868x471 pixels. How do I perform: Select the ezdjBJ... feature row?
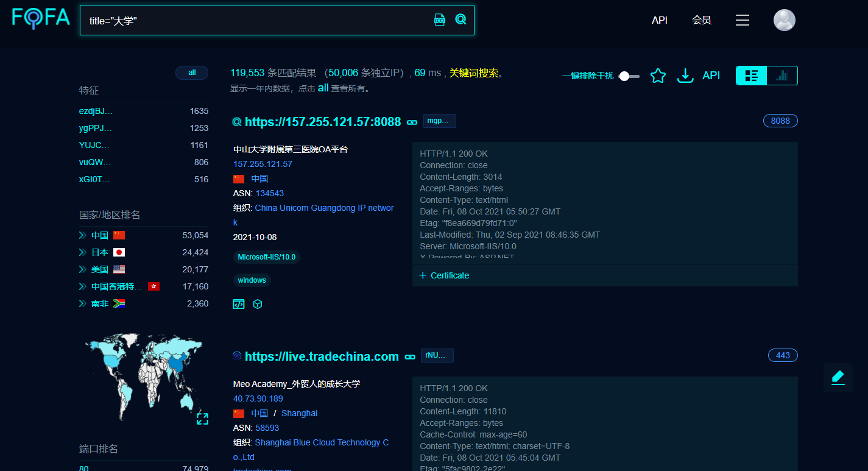(144, 111)
